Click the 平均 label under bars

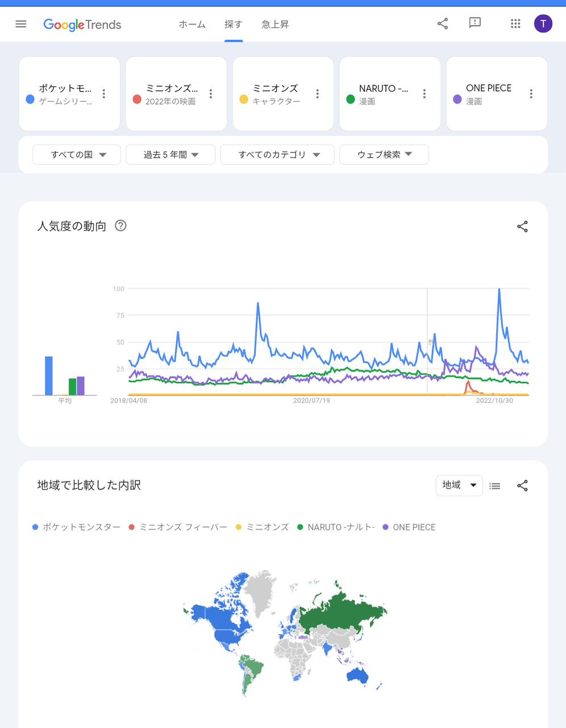pyautogui.click(x=65, y=400)
